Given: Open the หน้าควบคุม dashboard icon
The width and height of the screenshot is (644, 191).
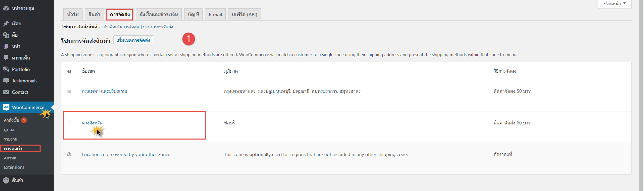Looking at the screenshot, I should [6, 8].
